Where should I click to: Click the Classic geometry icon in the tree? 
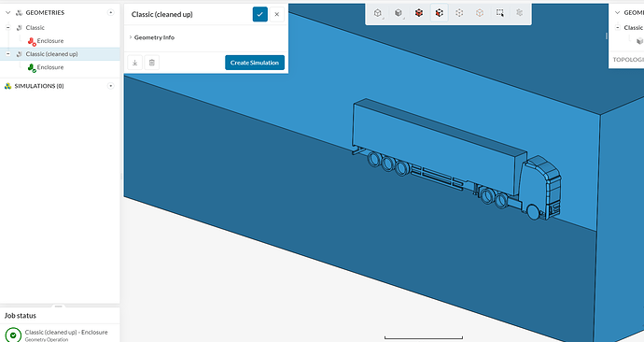click(x=19, y=27)
